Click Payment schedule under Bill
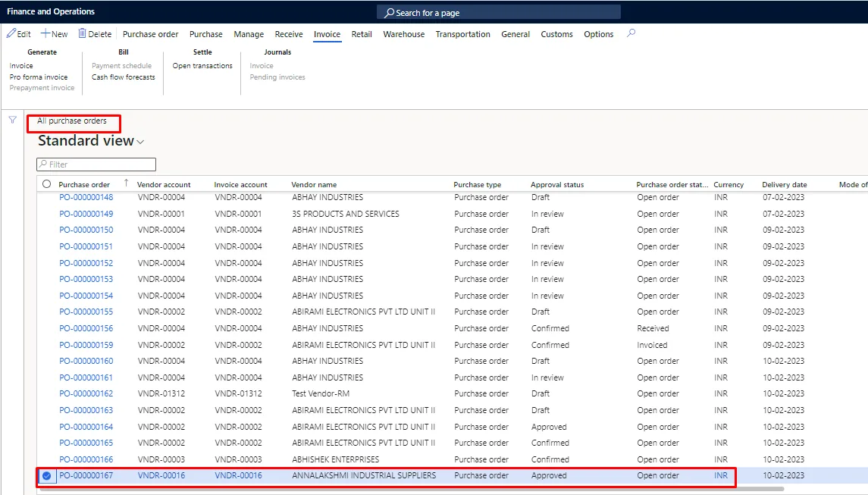Image resolution: width=868 pixels, height=495 pixels. tap(122, 66)
